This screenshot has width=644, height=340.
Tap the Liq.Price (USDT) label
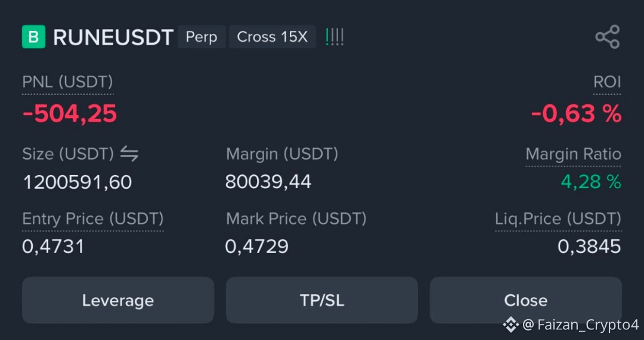click(558, 219)
